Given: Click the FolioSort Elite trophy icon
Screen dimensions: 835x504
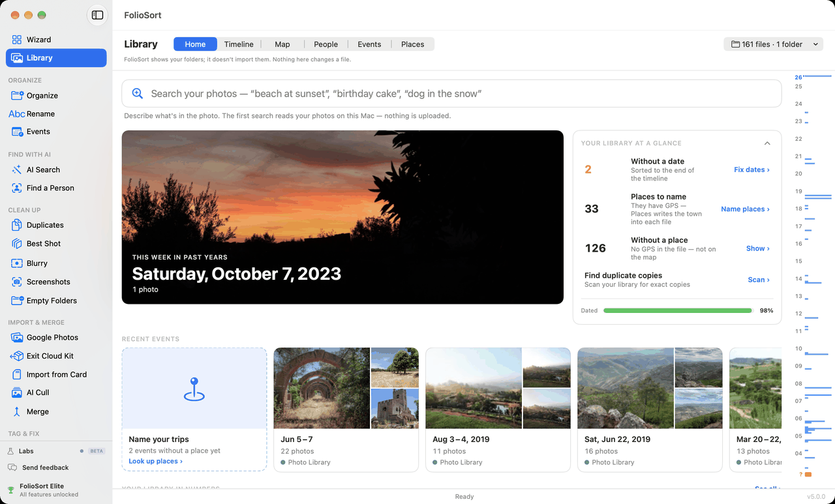Looking at the screenshot, I should point(11,490).
